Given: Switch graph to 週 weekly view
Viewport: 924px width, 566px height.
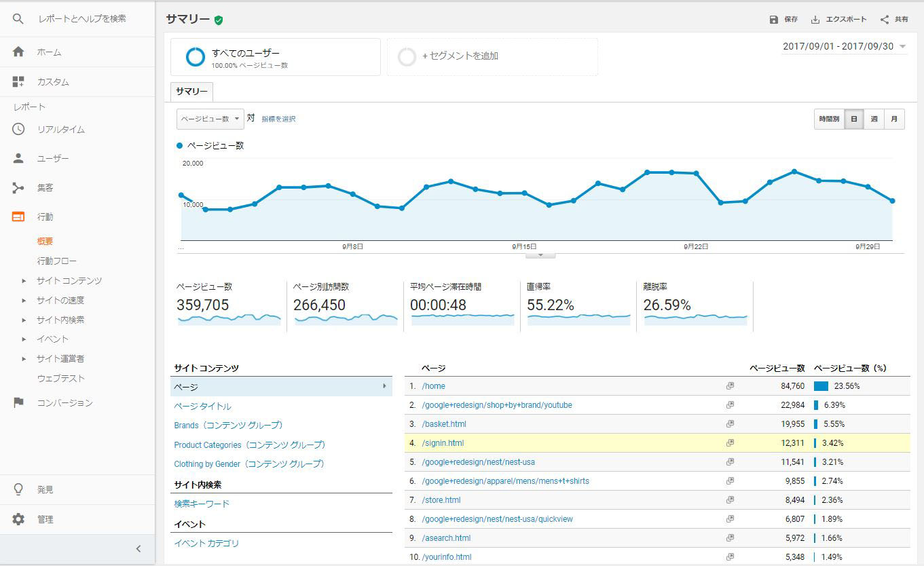Looking at the screenshot, I should (874, 119).
